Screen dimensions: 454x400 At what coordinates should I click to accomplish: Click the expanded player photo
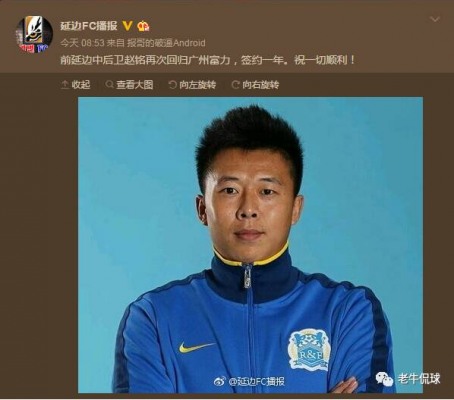[250, 245]
